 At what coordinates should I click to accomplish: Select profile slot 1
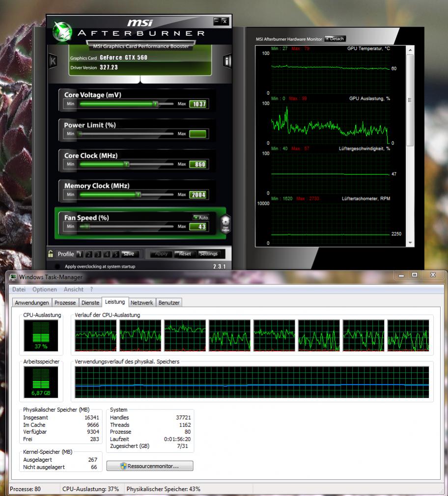tap(80, 254)
